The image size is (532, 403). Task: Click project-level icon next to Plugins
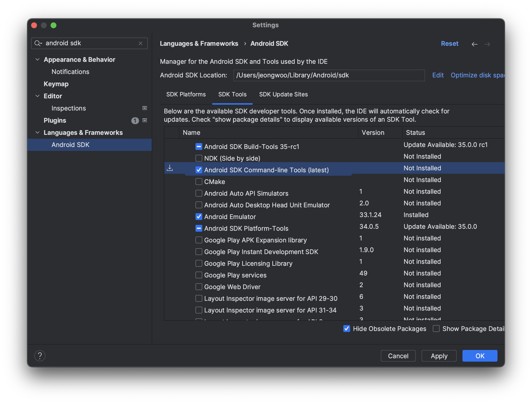pyautogui.click(x=145, y=120)
